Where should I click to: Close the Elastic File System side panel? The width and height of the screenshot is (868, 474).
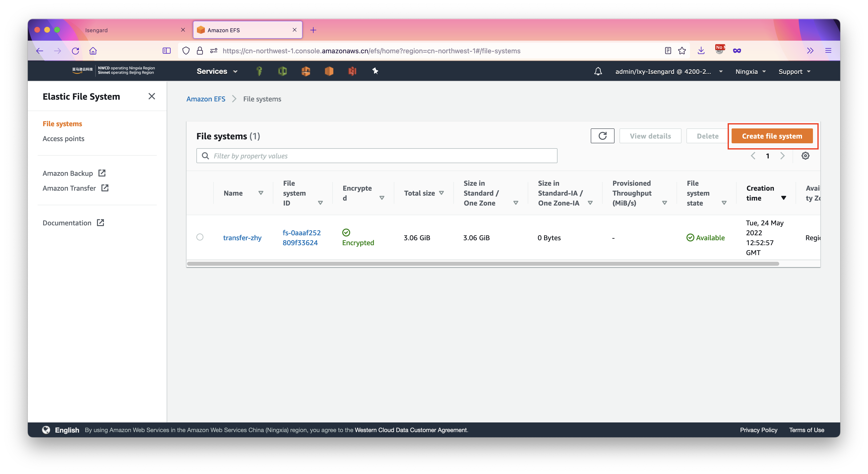point(152,96)
